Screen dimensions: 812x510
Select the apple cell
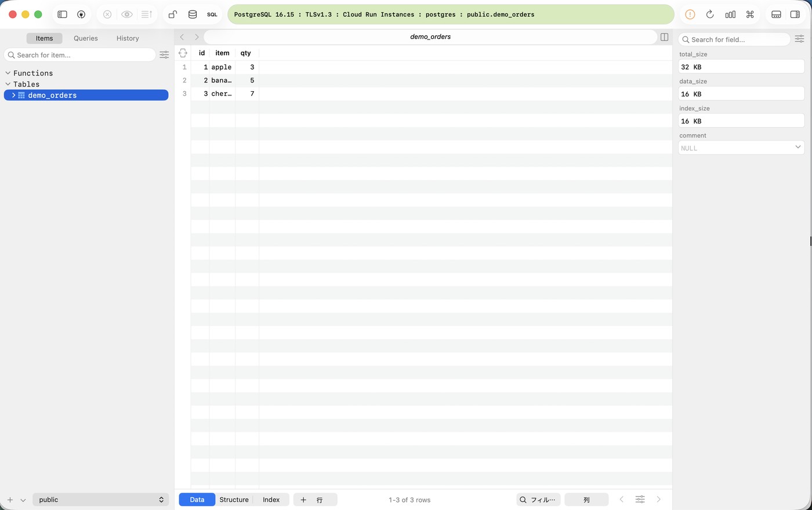(x=222, y=67)
